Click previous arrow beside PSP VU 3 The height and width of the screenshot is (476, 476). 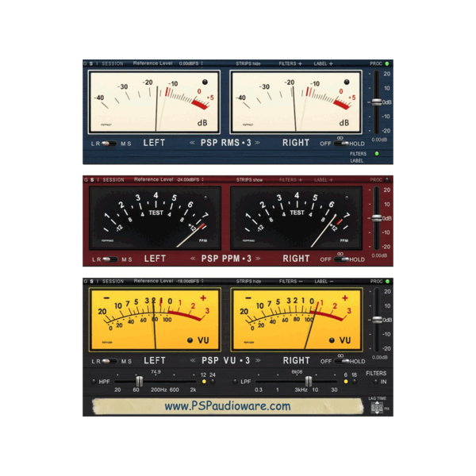tap(193, 361)
